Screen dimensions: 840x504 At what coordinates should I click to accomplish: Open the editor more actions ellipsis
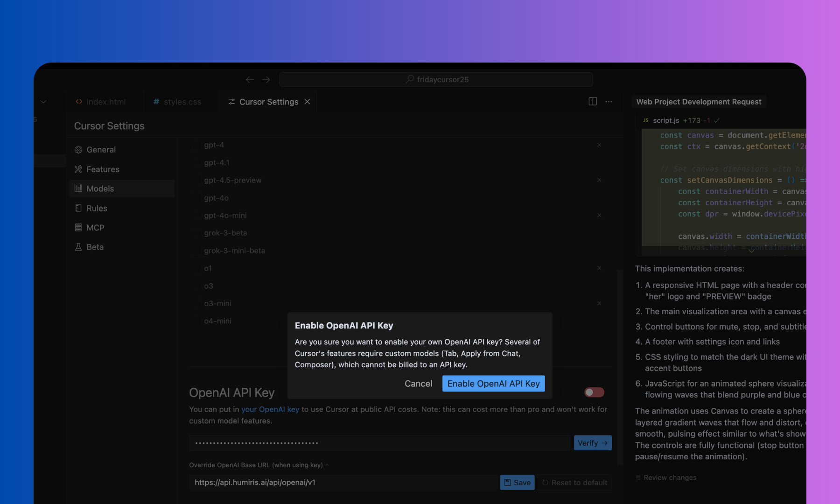609,101
